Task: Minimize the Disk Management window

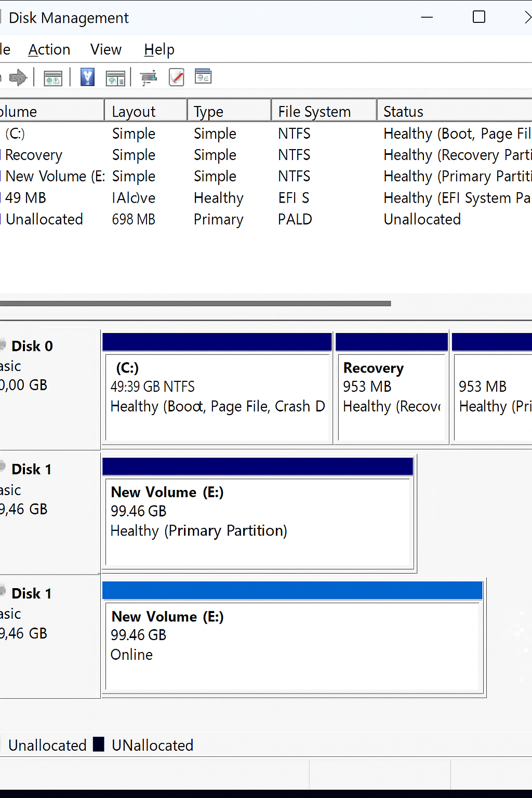Action: pyautogui.click(x=427, y=17)
